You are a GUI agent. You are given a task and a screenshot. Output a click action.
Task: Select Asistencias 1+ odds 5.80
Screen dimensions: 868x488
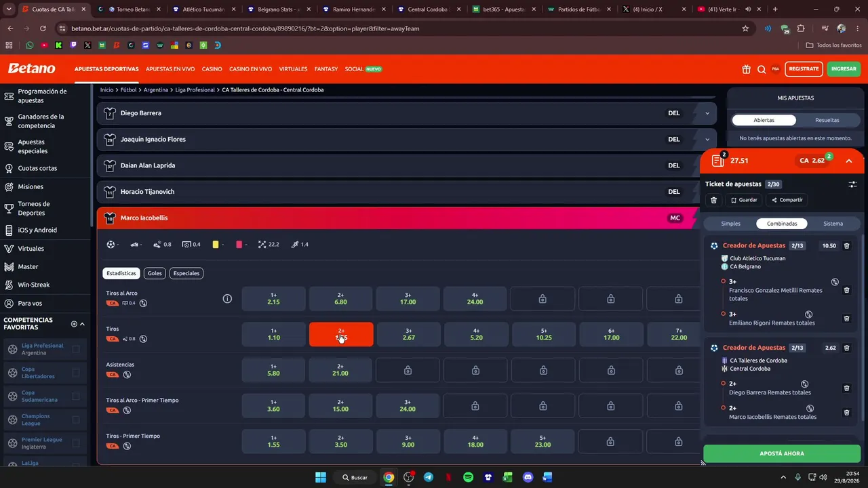pyautogui.click(x=273, y=370)
